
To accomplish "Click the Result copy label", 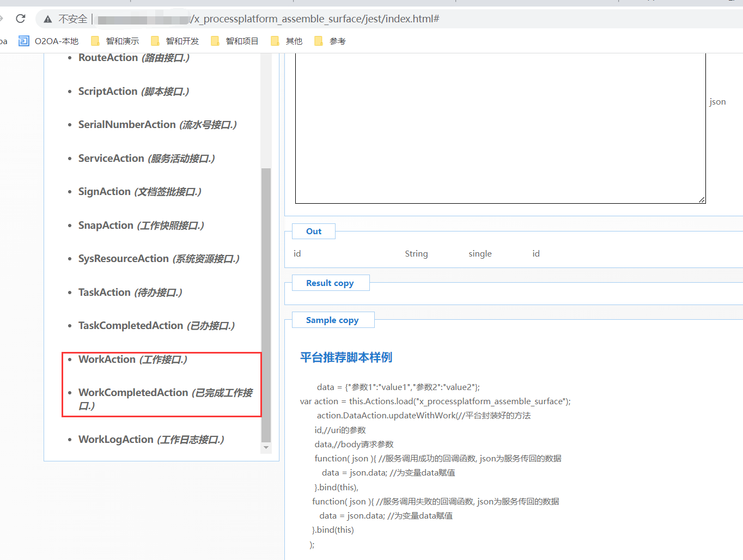I will 330,283.
